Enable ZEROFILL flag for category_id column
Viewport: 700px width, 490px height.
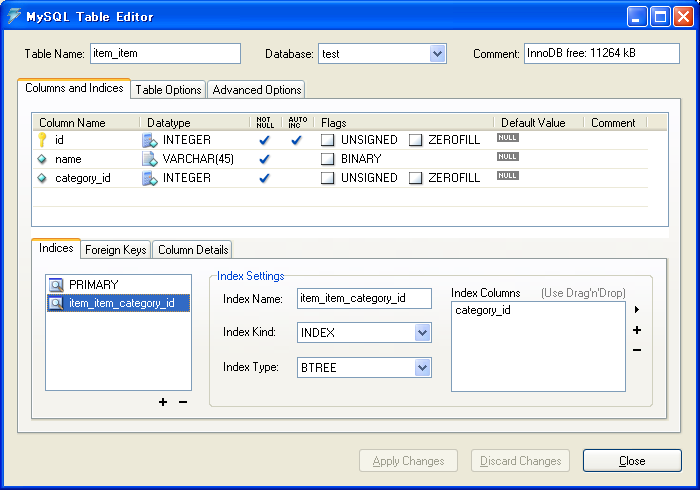click(416, 178)
